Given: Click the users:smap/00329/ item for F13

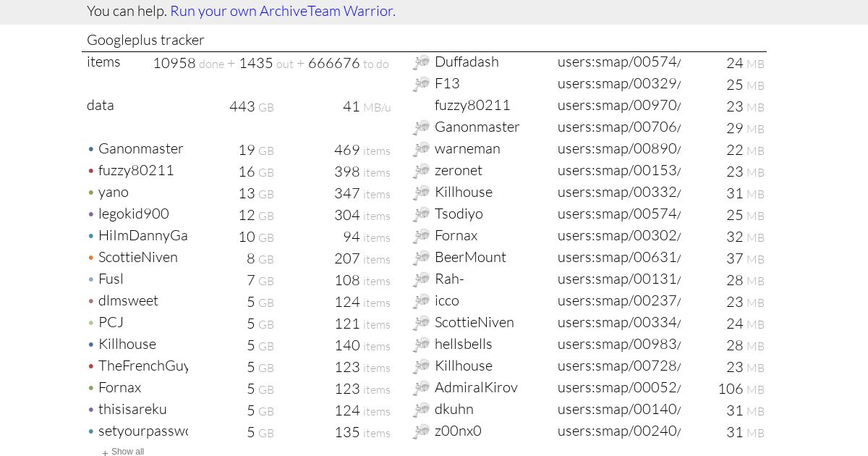Looking at the screenshot, I should pyautogui.click(x=619, y=83).
